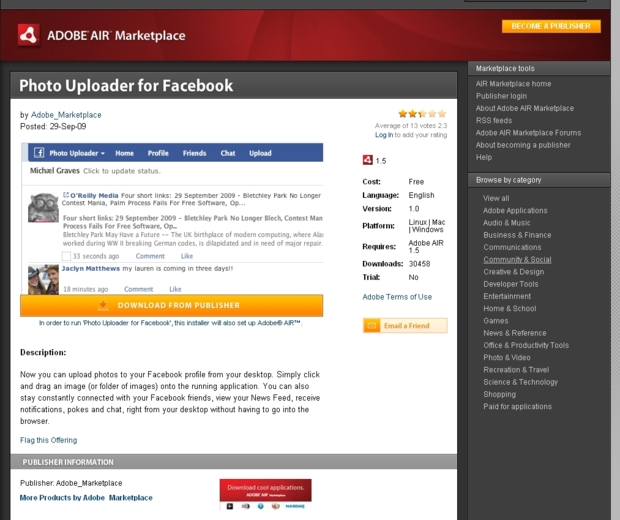Open the Help link in Marketplace tools

484,157
